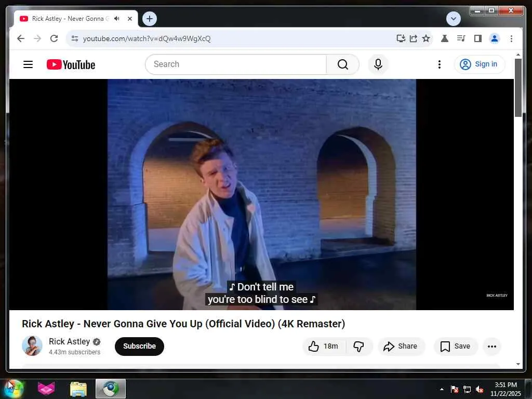Click the page vertical scrollbar thumb
The image size is (532, 399).
point(518,87)
